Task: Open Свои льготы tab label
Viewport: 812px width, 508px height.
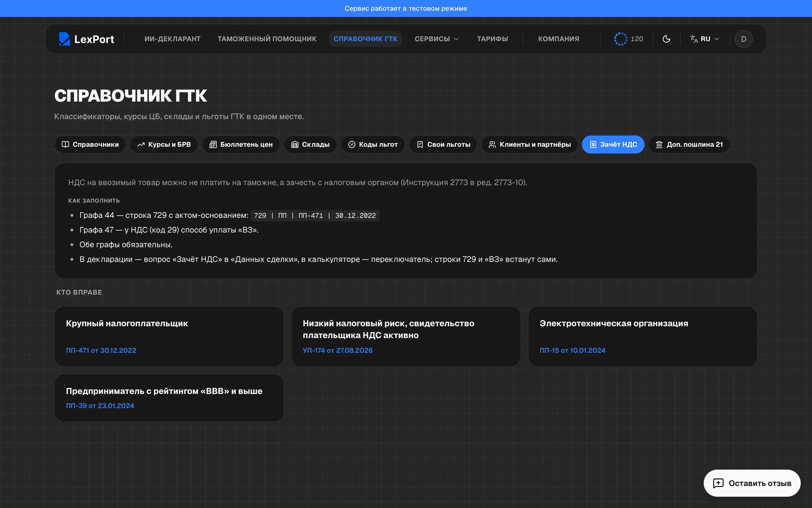Action: pos(449,144)
